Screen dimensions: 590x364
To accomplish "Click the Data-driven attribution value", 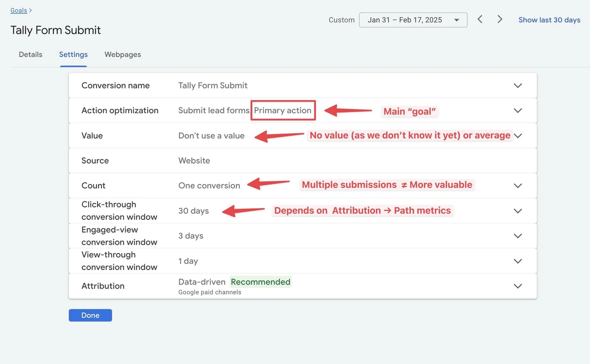I will click(x=202, y=282).
